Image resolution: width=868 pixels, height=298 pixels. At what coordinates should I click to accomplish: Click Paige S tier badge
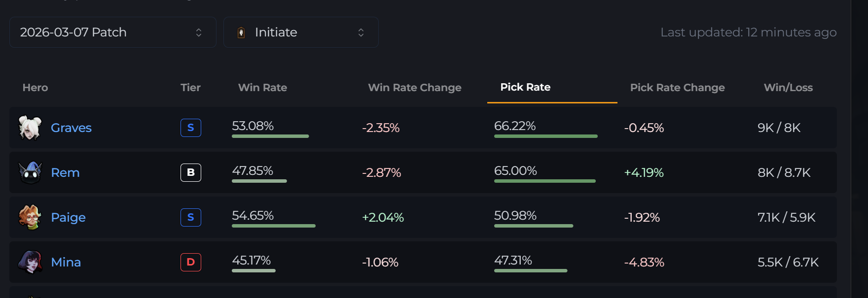[x=191, y=217]
